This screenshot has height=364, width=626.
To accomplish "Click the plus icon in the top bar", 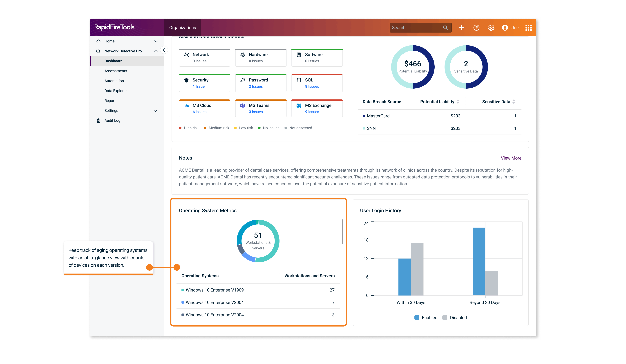I will pyautogui.click(x=461, y=28).
